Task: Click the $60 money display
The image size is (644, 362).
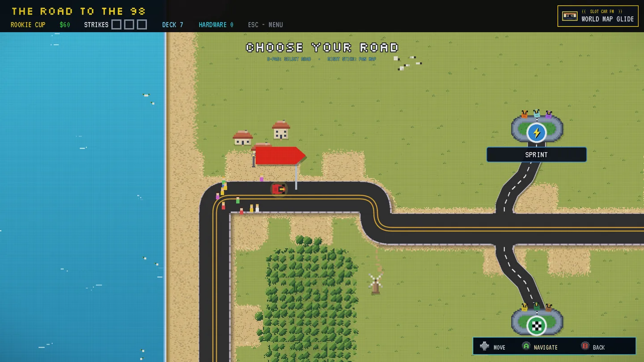Action: coord(65,25)
